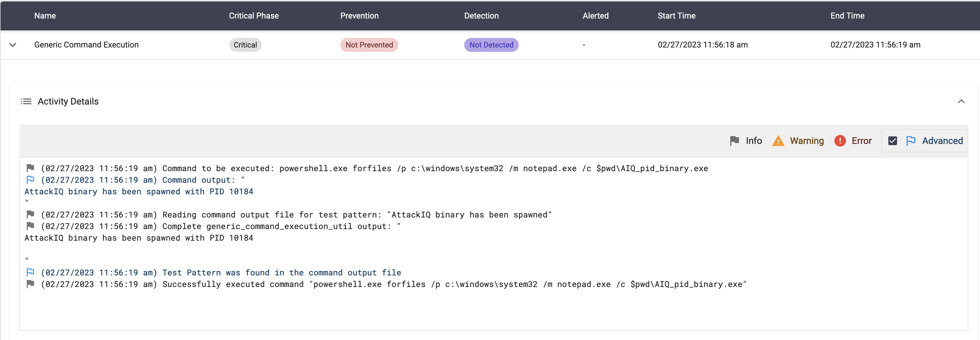Click the red Error exclamation icon

point(840,141)
